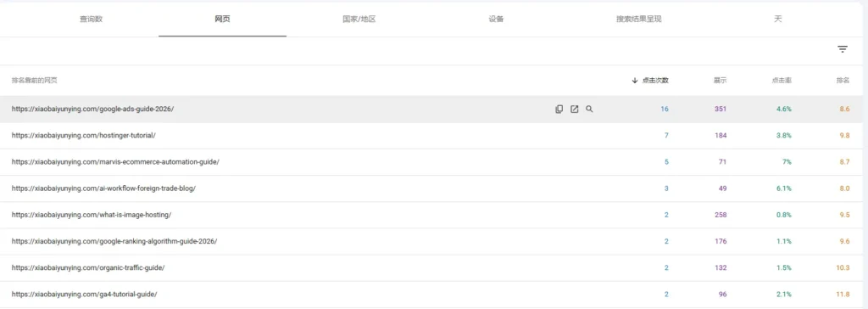Screen dimensions: 868x309
Task: Click impressions value 132
Action: pos(721,268)
